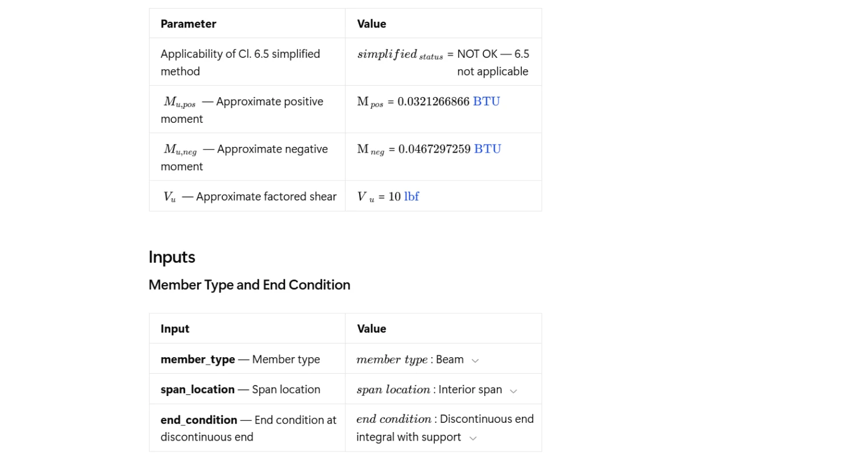The image size is (868, 456).
Task: Click the BTU unit of M pos
Action: (x=486, y=102)
